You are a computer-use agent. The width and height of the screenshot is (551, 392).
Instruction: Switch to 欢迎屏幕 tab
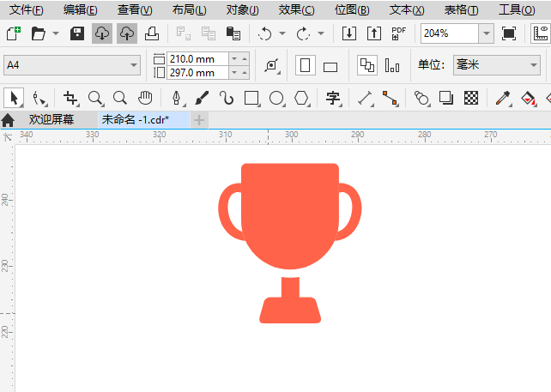[x=51, y=120]
